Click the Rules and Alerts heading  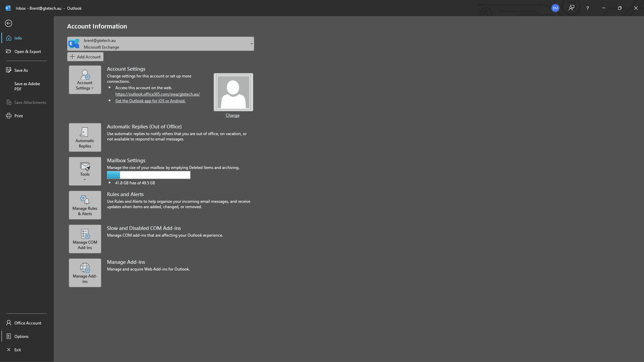125,194
